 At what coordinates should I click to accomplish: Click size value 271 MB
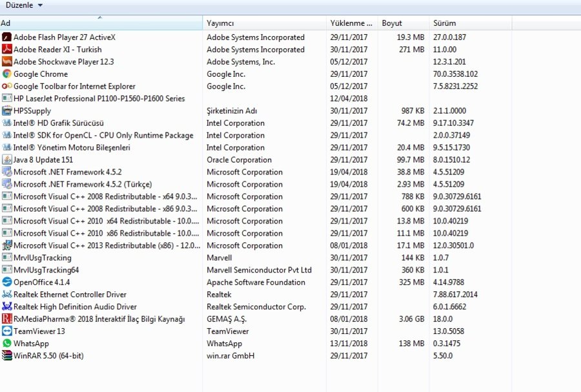412,49
